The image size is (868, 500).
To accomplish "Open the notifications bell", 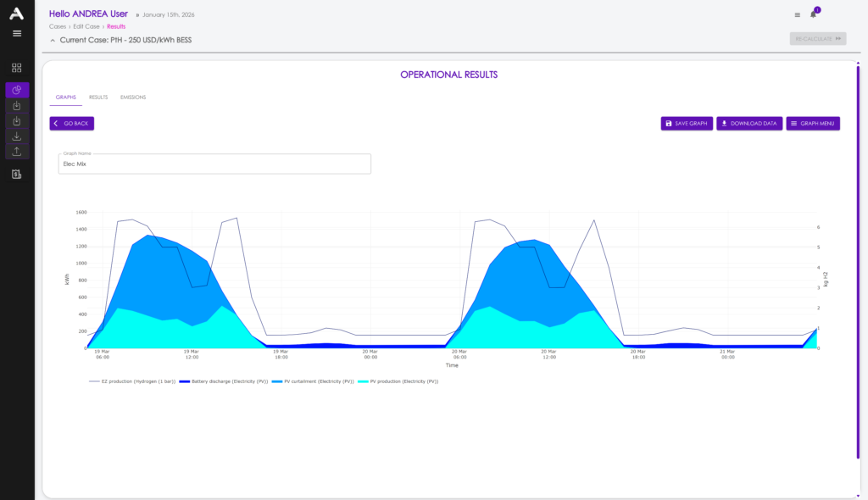I will coord(813,14).
